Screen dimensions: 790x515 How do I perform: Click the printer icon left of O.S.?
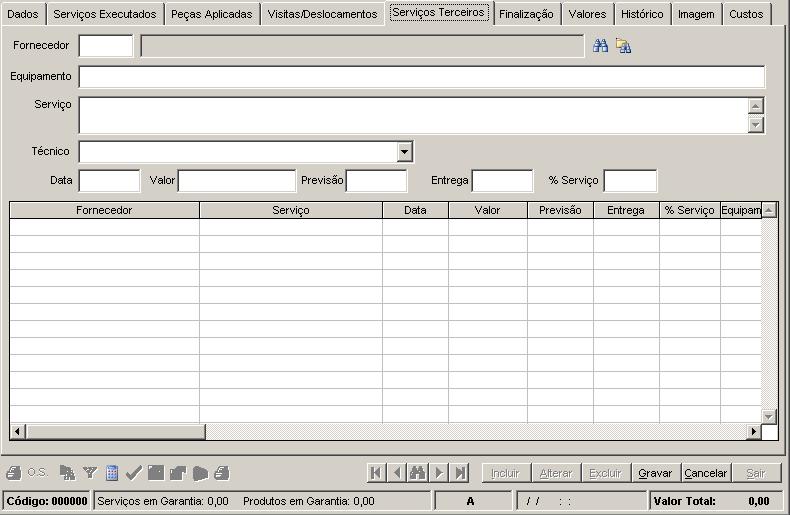coord(14,473)
